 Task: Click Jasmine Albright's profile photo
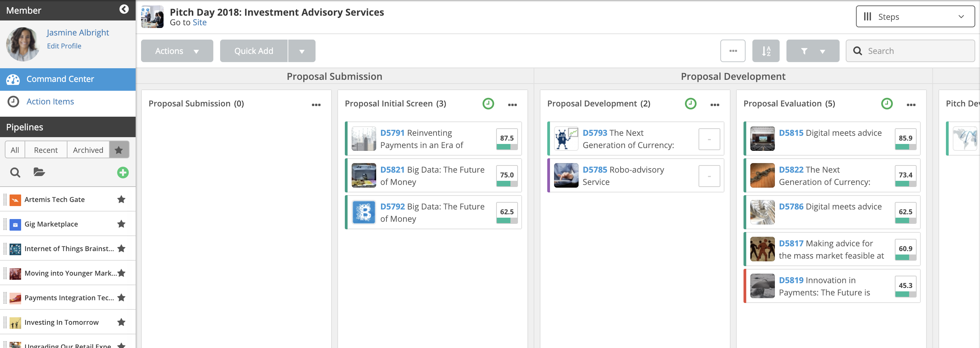(23, 44)
